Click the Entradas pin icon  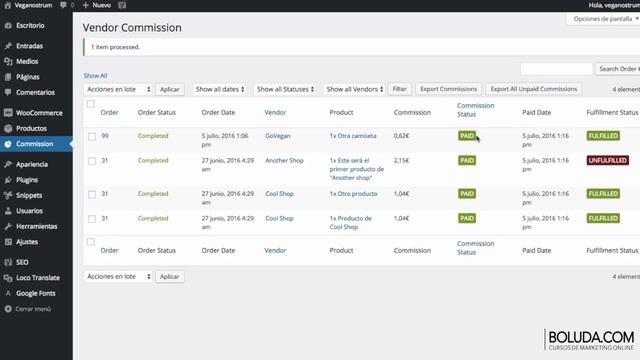point(8,46)
